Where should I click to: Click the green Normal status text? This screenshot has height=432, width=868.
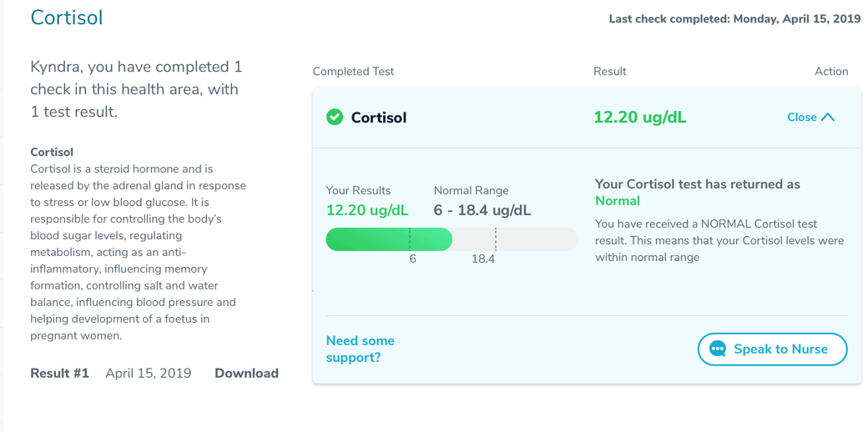click(x=618, y=201)
